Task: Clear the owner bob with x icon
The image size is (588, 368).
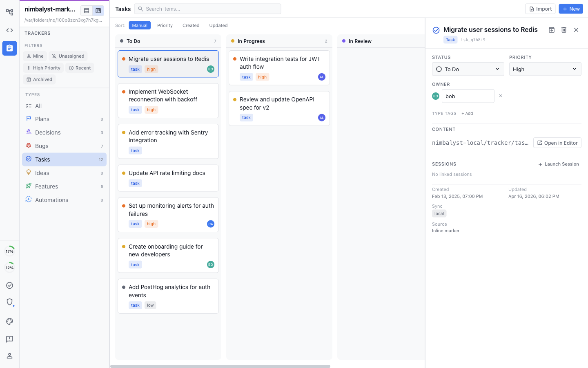Action: 501,96
